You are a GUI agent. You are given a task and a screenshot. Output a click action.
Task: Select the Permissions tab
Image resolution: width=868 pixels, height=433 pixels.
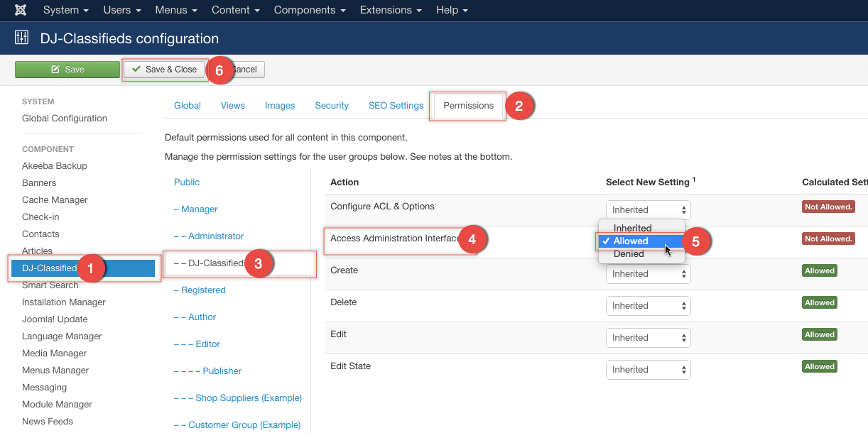click(469, 106)
